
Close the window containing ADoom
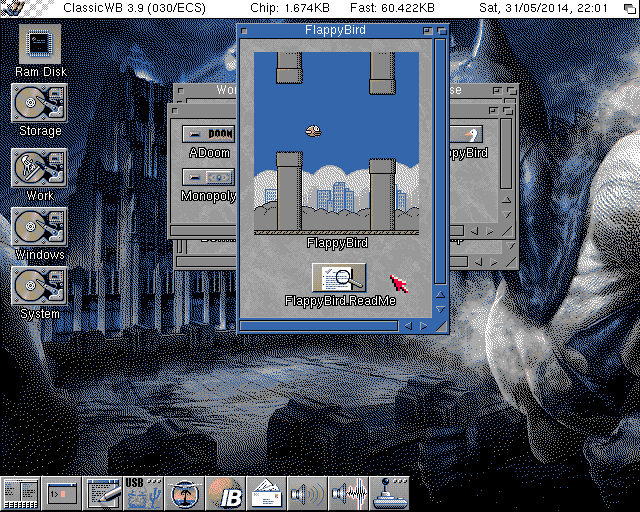click(175, 110)
